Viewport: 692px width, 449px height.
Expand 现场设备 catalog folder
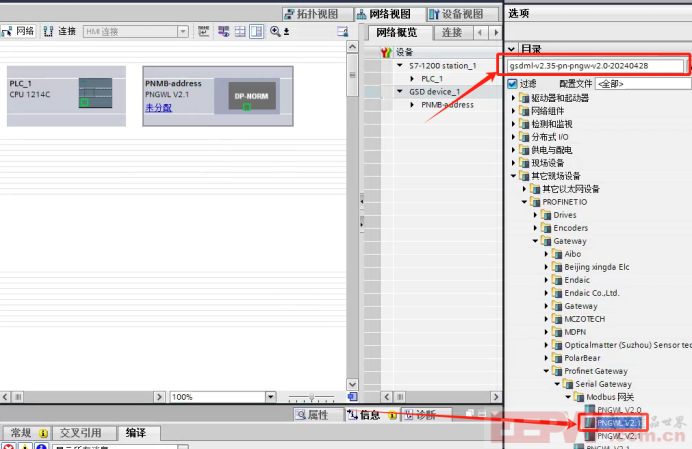click(x=513, y=163)
